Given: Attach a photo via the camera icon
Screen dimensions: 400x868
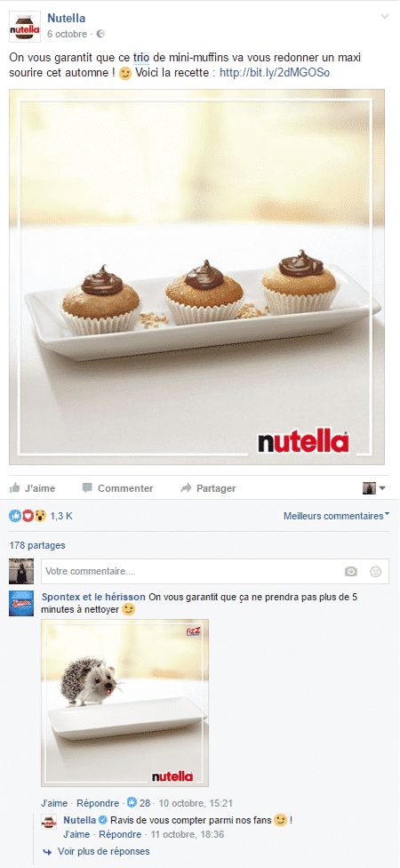Looking at the screenshot, I should tap(351, 572).
